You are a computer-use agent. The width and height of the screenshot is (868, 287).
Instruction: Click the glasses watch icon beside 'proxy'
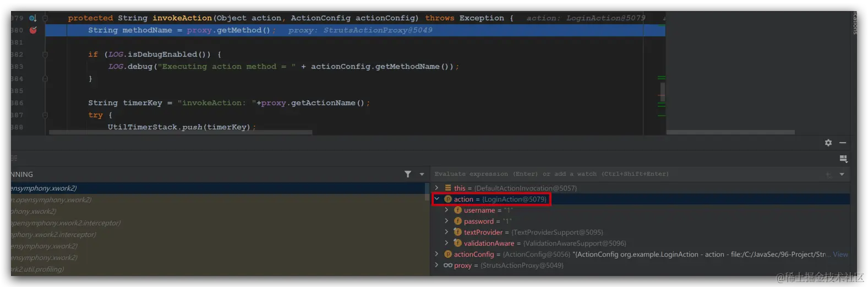coord(448,265)
